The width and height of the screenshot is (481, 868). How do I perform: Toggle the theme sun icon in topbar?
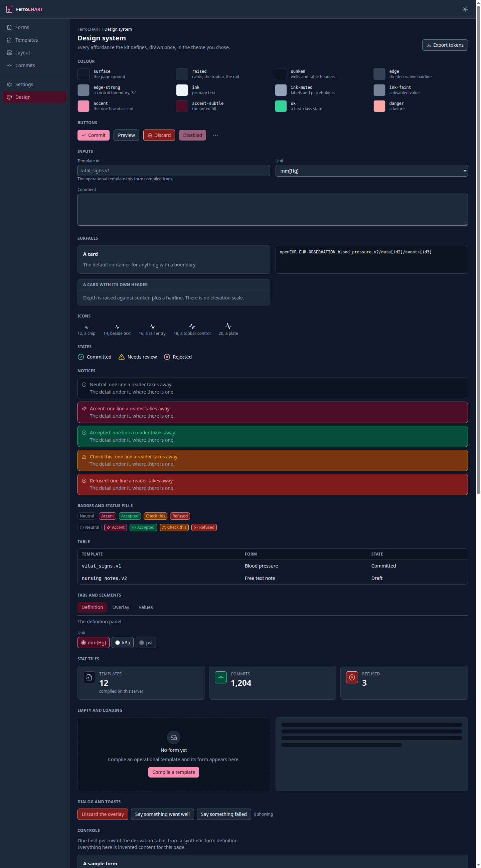click(x=465, y=9)
